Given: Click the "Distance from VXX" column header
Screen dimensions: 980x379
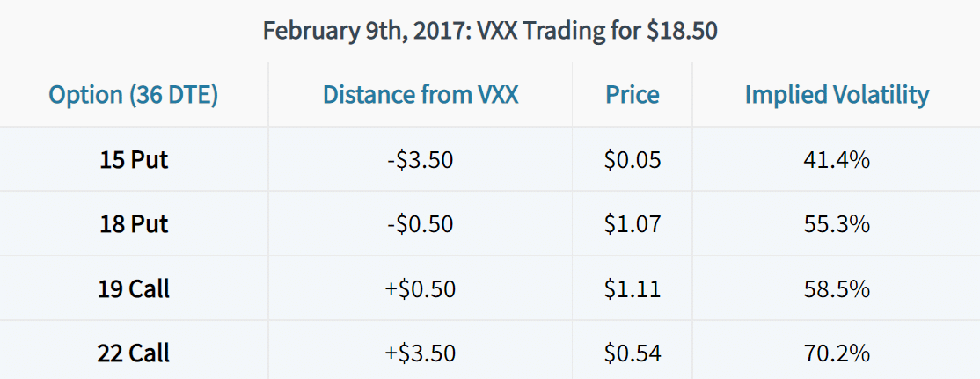Looking at the screenshot, I should click(x=421, y=95).
